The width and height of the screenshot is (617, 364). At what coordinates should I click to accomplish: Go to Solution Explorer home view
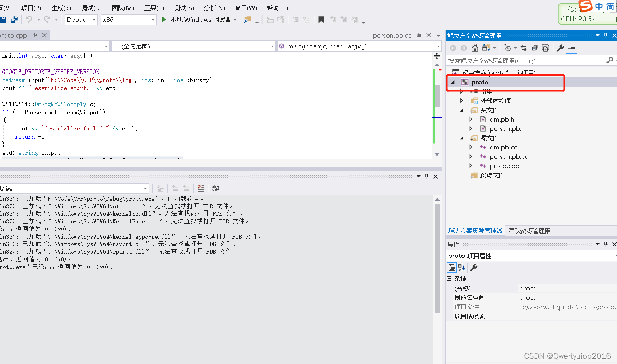(475, 48)
